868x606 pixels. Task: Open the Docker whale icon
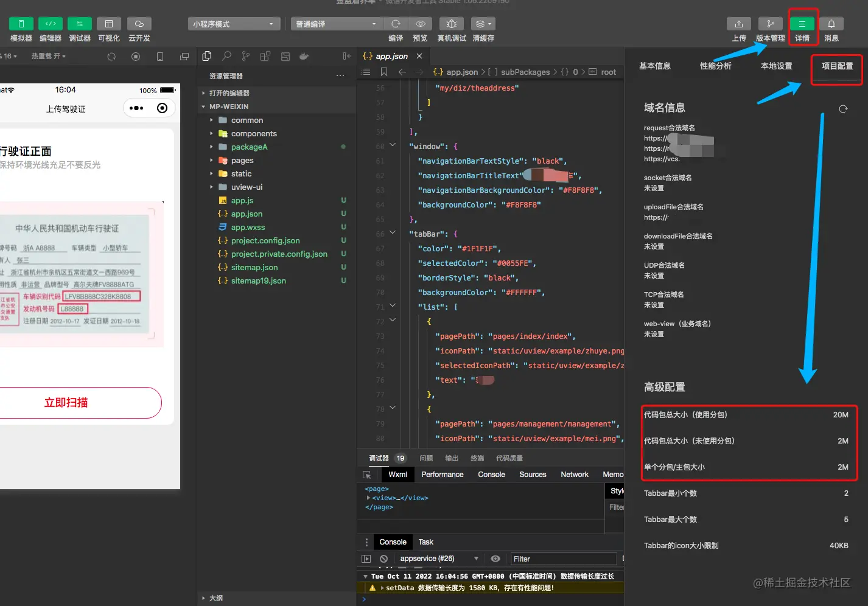[x=304, y=56]
